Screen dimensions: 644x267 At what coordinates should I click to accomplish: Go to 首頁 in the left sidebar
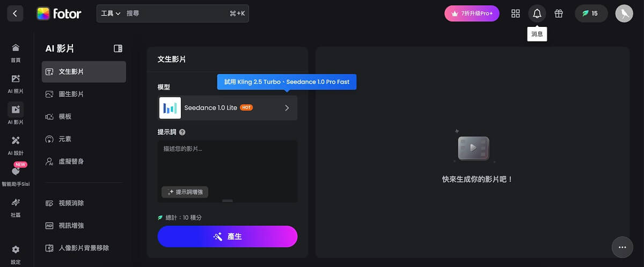16,53
